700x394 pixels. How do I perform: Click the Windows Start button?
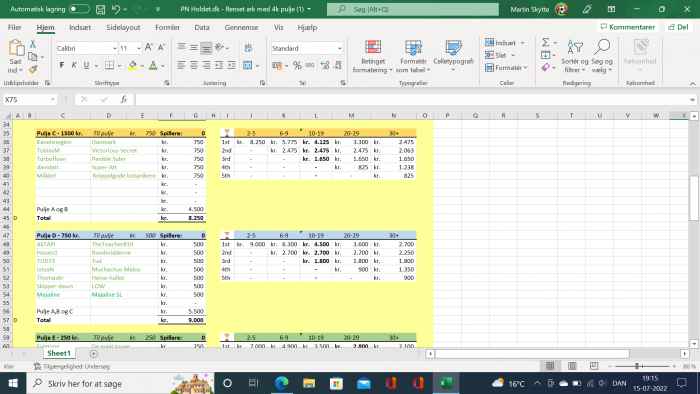[x=13, y=383]
